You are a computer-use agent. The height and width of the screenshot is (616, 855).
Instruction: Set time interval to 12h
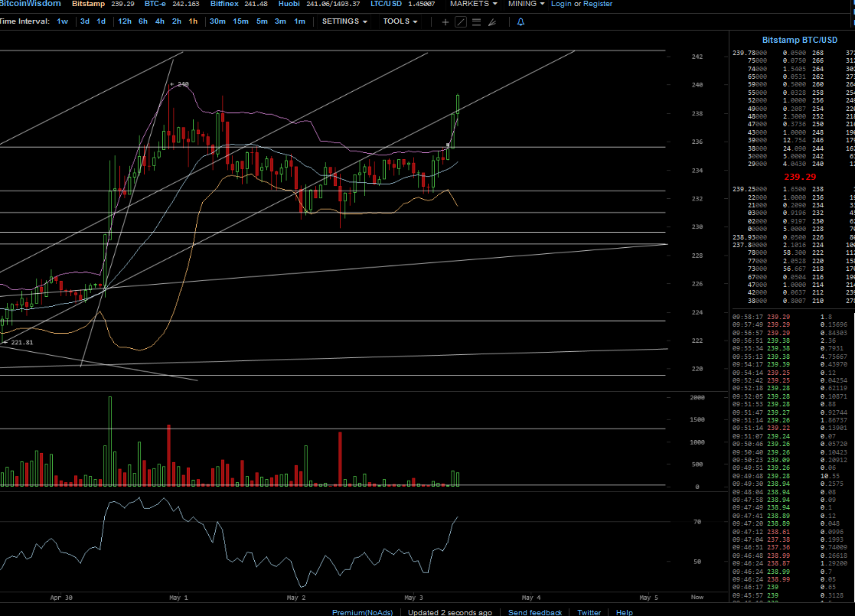coord(124,21)
